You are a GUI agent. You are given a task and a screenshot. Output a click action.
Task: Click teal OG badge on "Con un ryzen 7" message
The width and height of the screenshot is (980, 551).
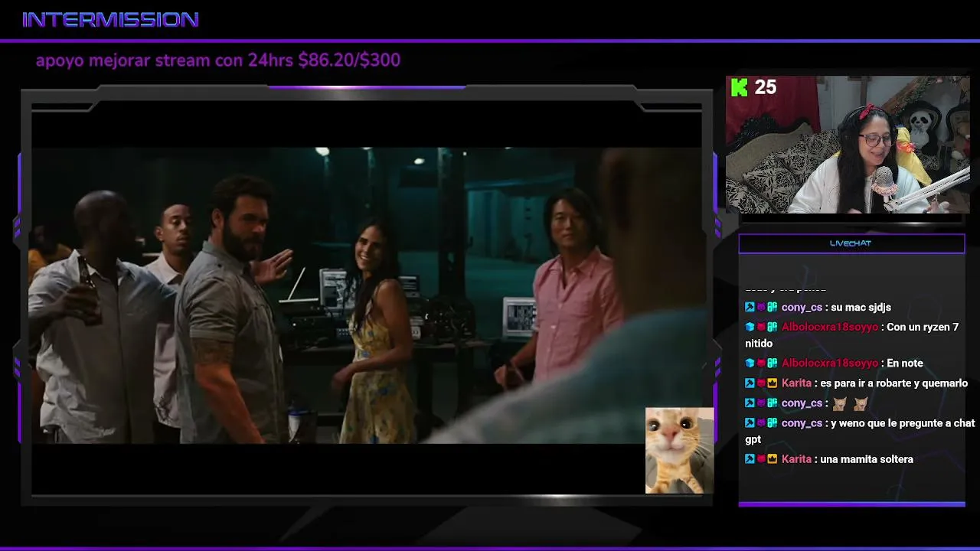click(773, 328)
